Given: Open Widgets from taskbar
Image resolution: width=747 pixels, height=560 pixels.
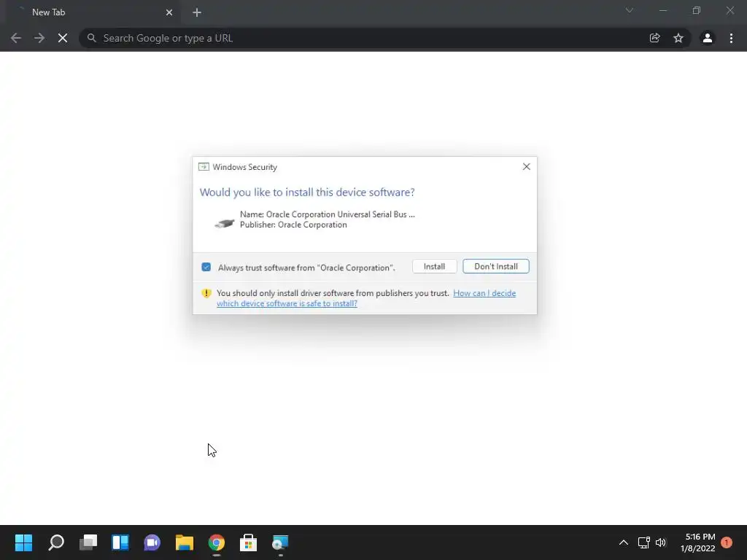Looking at the screenshot, I should click(120, 542).
